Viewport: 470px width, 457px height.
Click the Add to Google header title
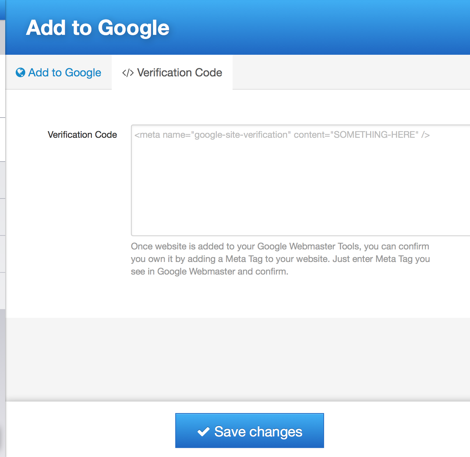[98, 27]
